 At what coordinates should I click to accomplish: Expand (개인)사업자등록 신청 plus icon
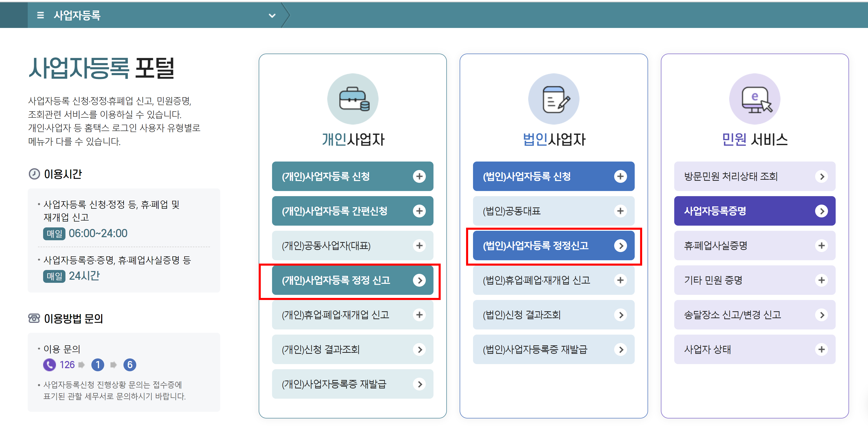coord(419,176)
